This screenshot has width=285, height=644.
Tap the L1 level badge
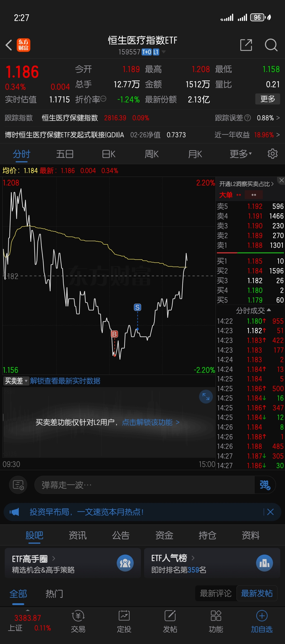pyautogui.click(x=156, y=52)
